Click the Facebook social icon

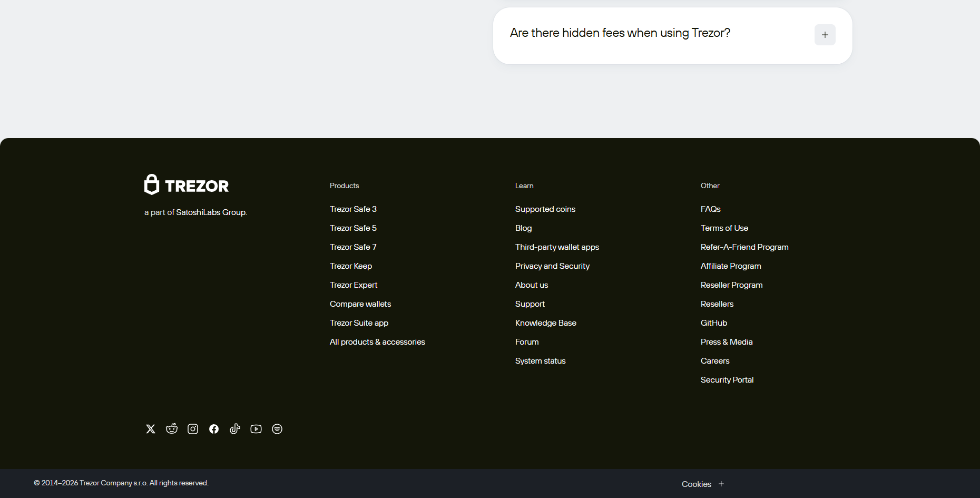pyautogui.click(x=214, y=429)
